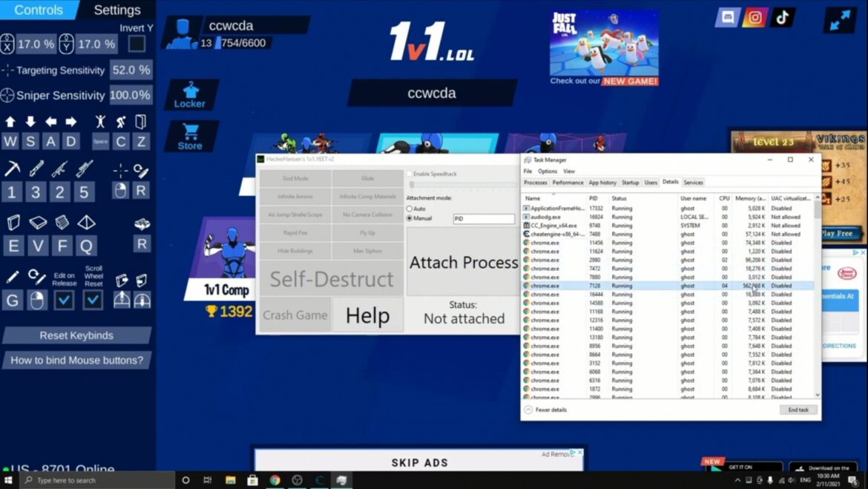Click the fullscreen arrows icon
This screenshot has width=868, height=489.
(840, 20)
